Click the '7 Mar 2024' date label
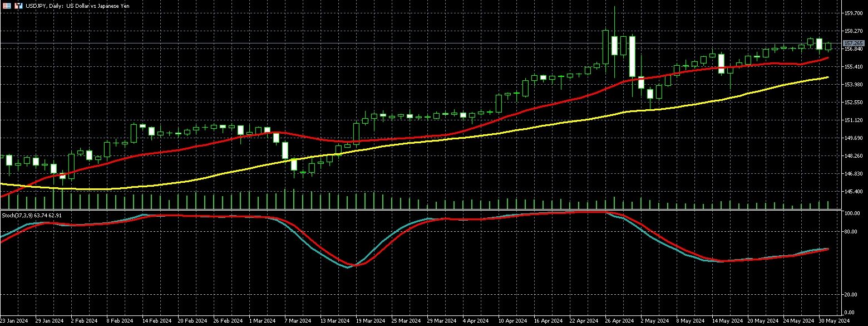Image resolution: width=868 pixels, height=326 pixels. (x=298, y=321)
